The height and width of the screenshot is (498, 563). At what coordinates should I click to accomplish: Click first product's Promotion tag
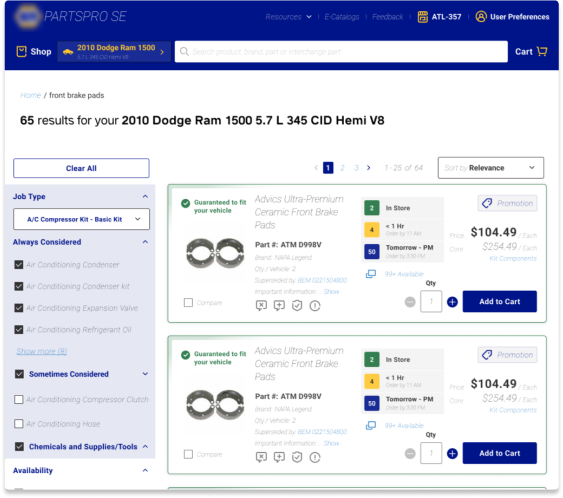point(507,203)
